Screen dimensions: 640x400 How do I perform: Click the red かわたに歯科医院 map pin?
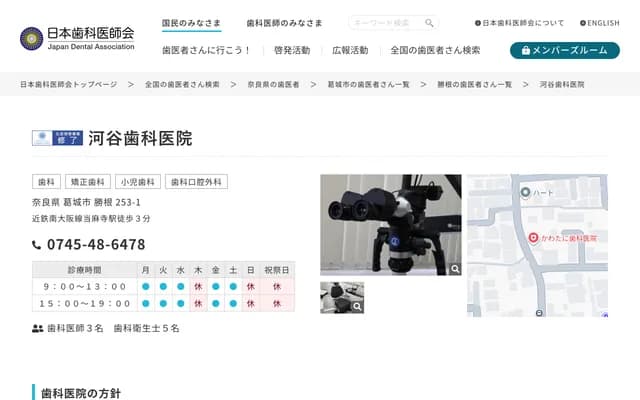pos(533,238)
